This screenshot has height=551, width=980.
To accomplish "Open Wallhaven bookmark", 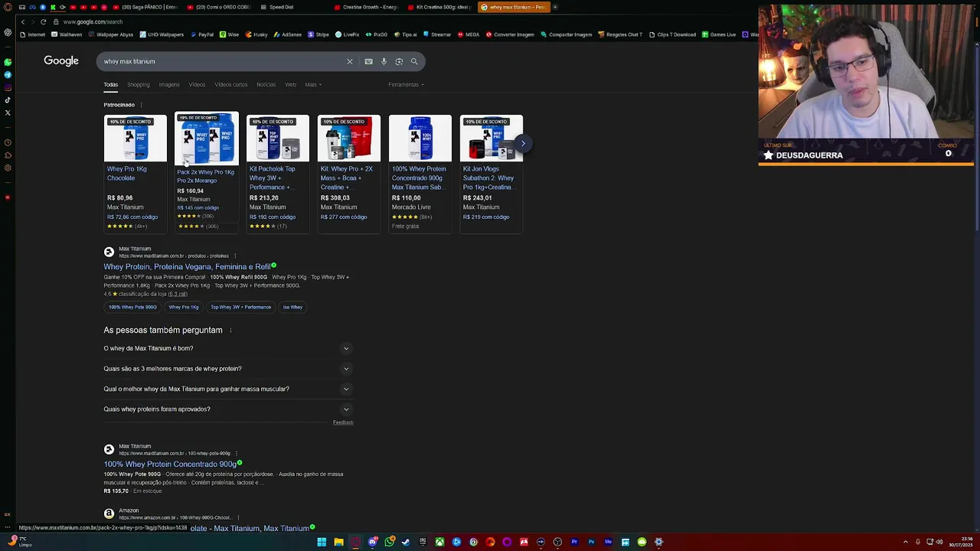I will (x=67, y=34).
